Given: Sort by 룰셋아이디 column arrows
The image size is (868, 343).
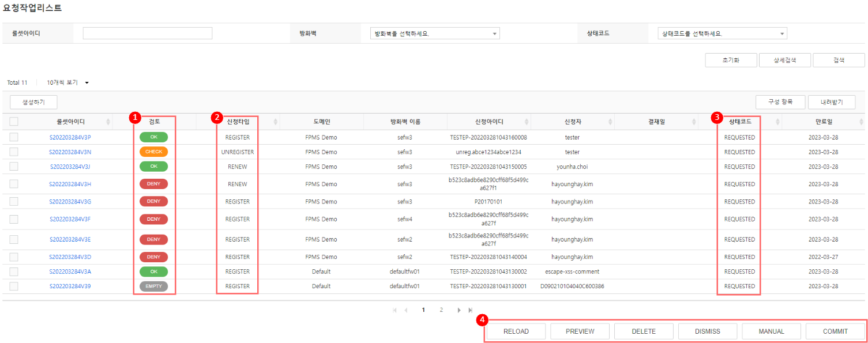Looking at the screenshot, I should 108,122.
